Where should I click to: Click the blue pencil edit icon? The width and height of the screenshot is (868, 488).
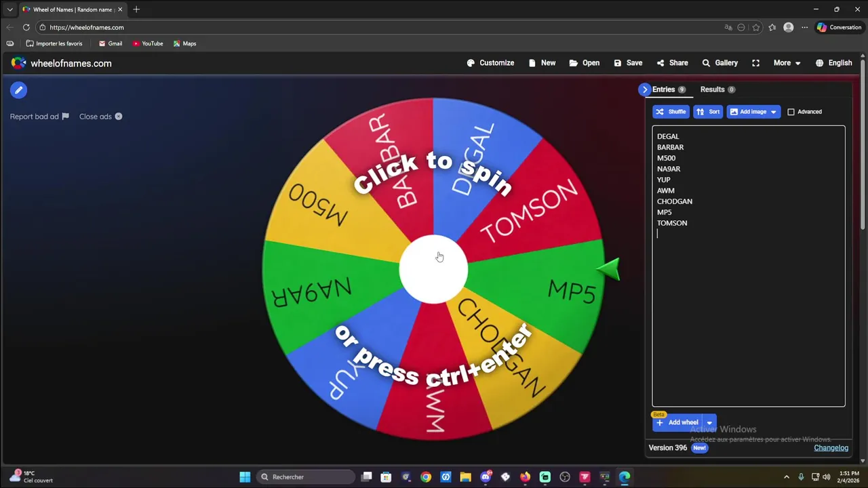point(18,90)
